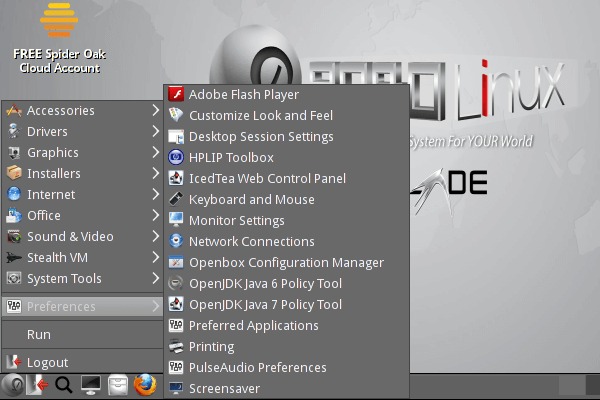The width and height of the screenshot is (600, 400).
Task: Click the OpenJDK Java 6 Policy Tool icon
Action: 176,283
